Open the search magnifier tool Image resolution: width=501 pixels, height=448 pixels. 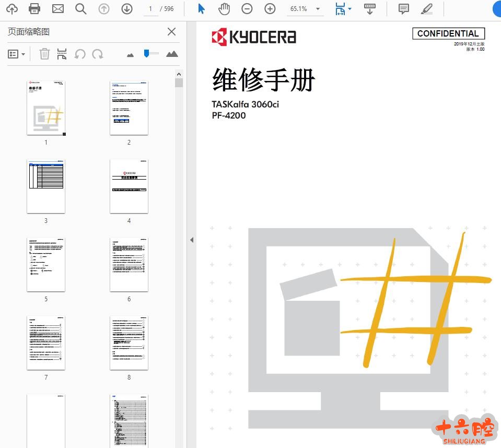80,9
